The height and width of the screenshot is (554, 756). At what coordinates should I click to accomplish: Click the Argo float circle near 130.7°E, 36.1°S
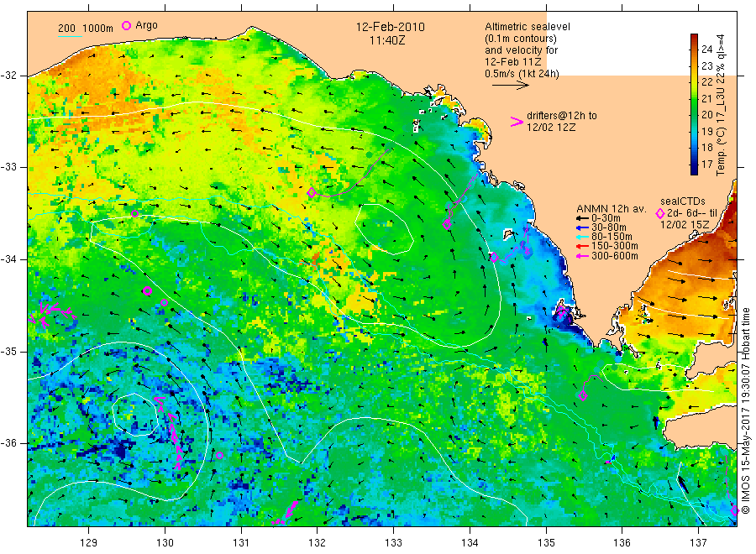coord(220,455)
